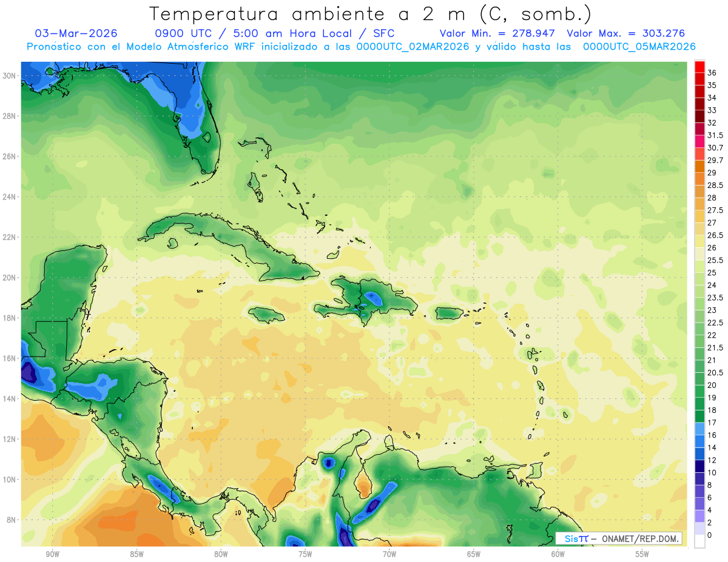728x562 pixels.
Task: Click the '28N' latitude label
Action: (x=10, y=116)
